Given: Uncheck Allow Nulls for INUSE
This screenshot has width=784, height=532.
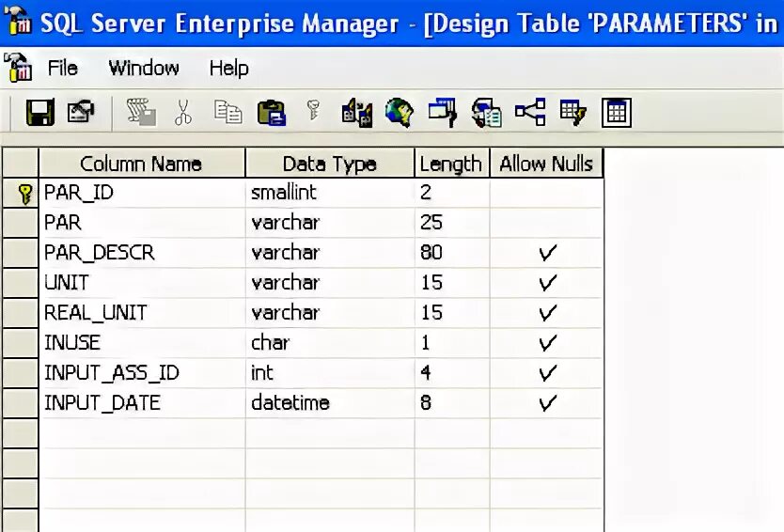Looking at the screenshot, I should click(x=546, y=342).
